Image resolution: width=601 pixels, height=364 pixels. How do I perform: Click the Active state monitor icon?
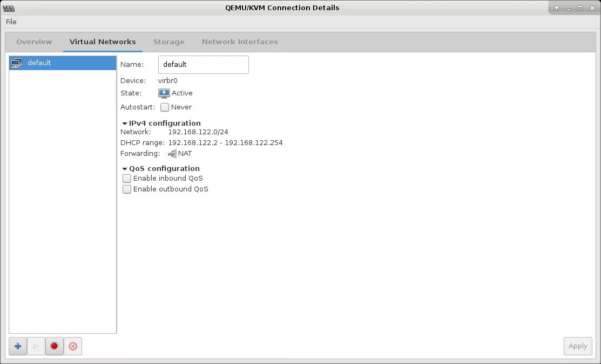pos(164,93)
